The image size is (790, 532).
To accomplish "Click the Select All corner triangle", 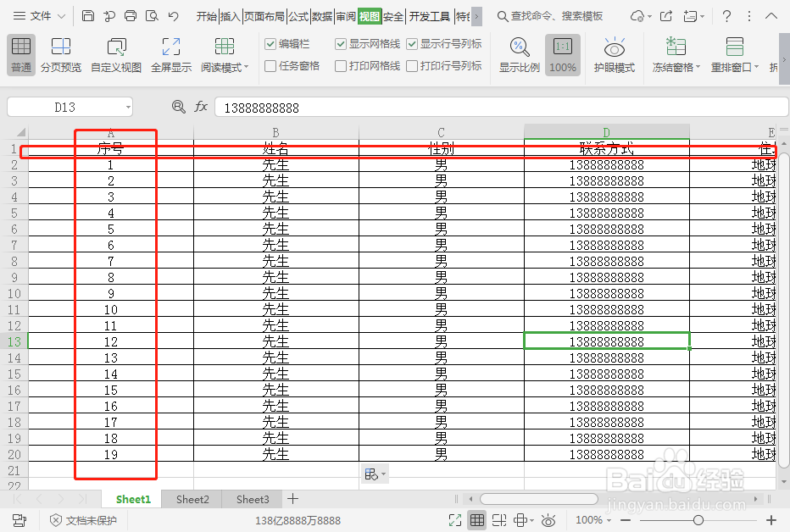I will click(x=20, y=132).
